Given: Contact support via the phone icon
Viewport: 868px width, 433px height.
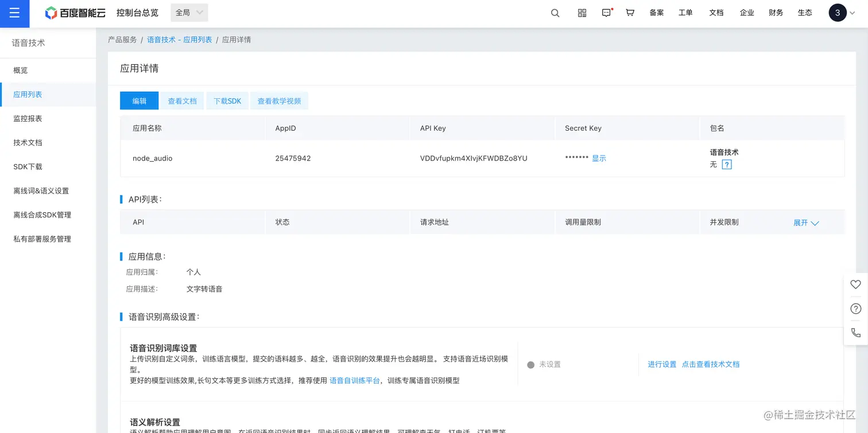Looking at the screenshot, I should [x=855, y=332].
